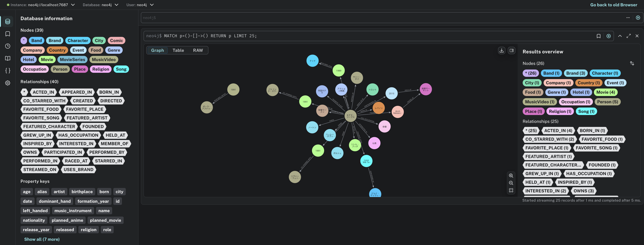Open Database information sidebar icon

pos(7,22)
